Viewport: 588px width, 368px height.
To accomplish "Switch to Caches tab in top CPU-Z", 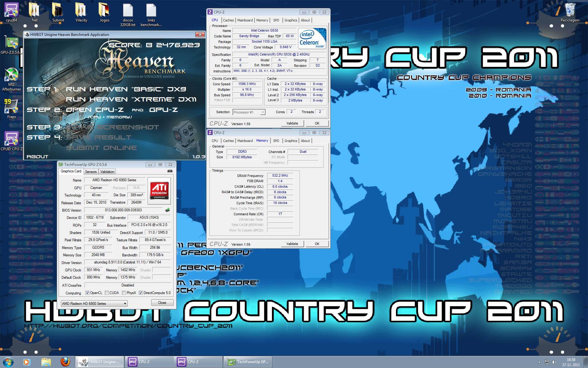I will (228, 20).
